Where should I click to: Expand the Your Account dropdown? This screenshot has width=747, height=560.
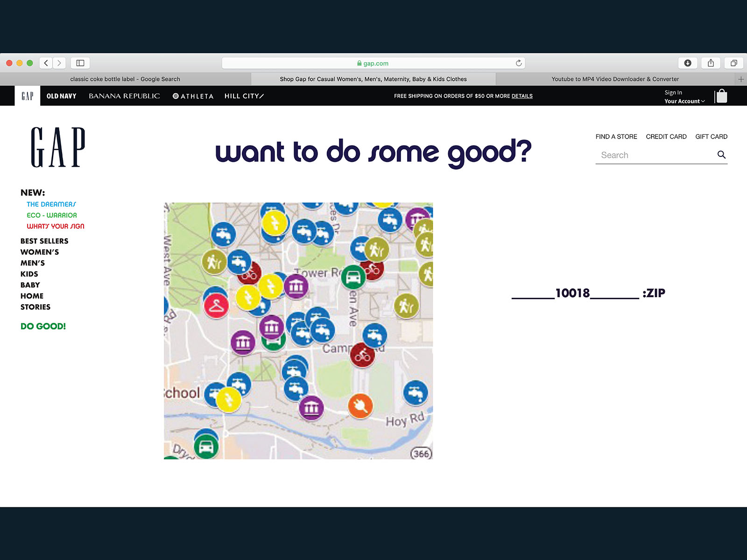684,101
